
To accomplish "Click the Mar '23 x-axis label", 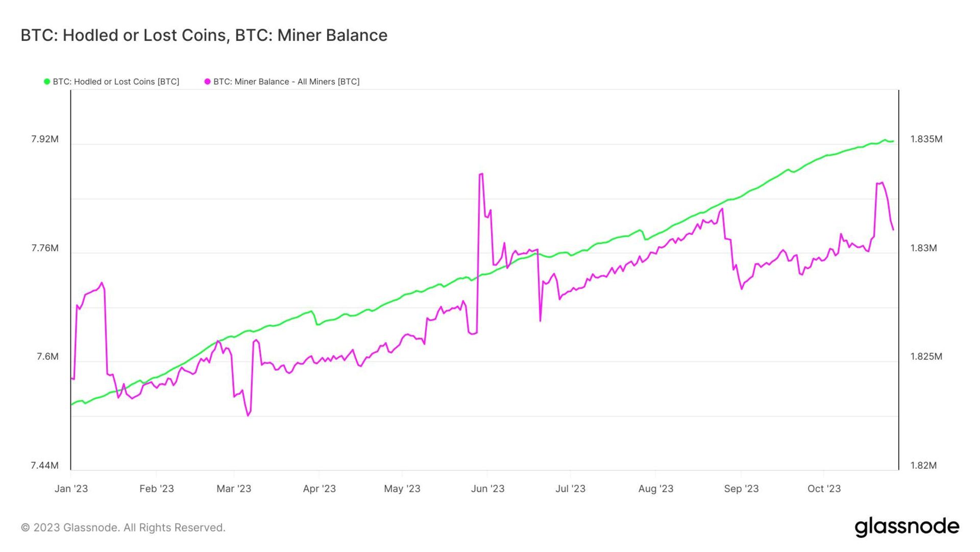I will (x=234, y=489).
